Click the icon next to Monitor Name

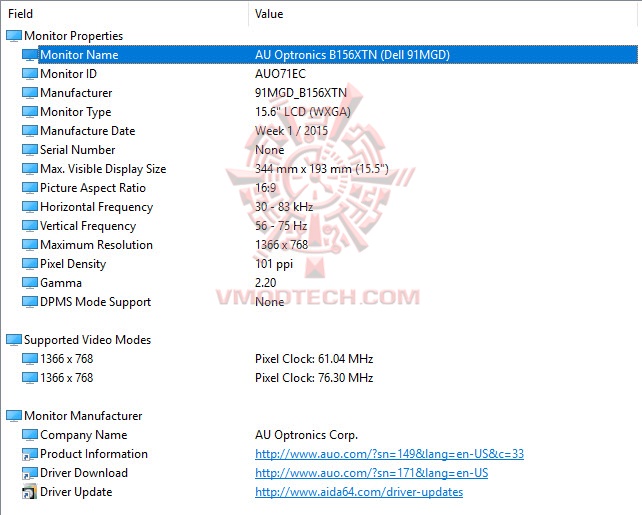pyautogui.click(x=30, y=55)
